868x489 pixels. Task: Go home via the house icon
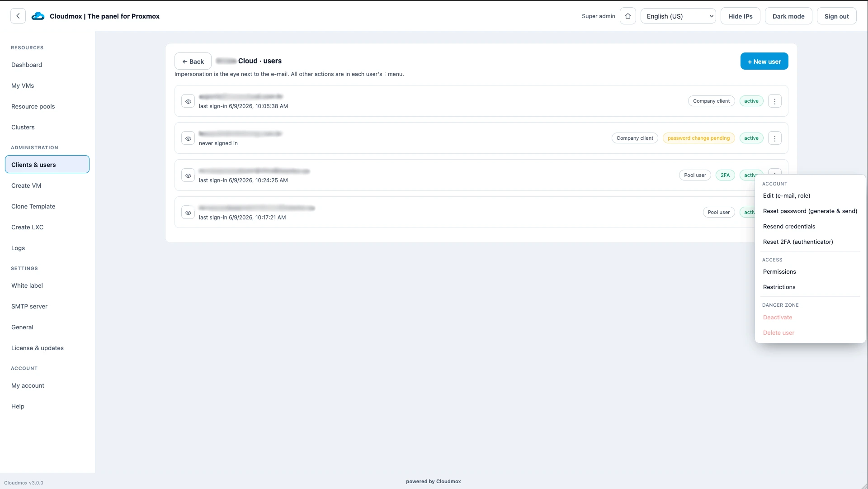628,16
